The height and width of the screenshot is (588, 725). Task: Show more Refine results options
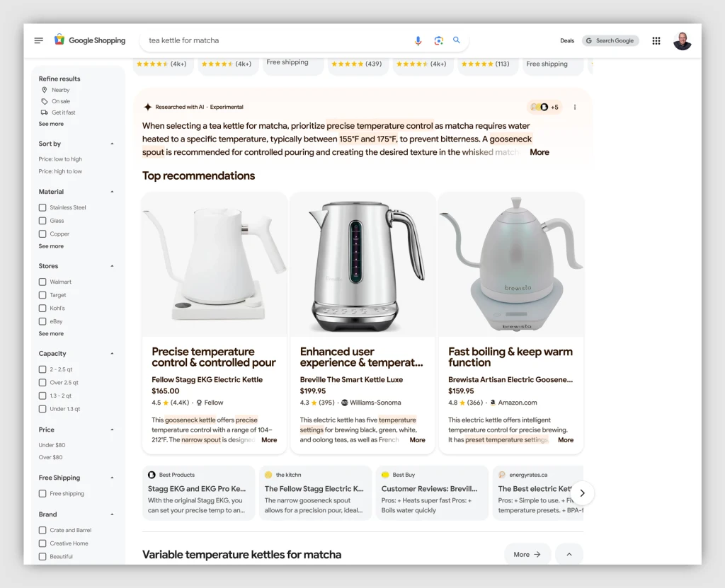51,124
